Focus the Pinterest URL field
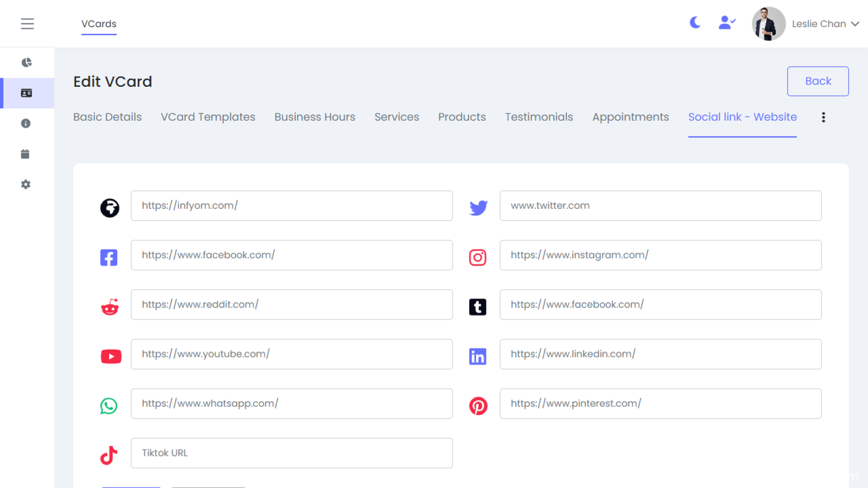This screenshot has width=868, height=488. (661, 403)
